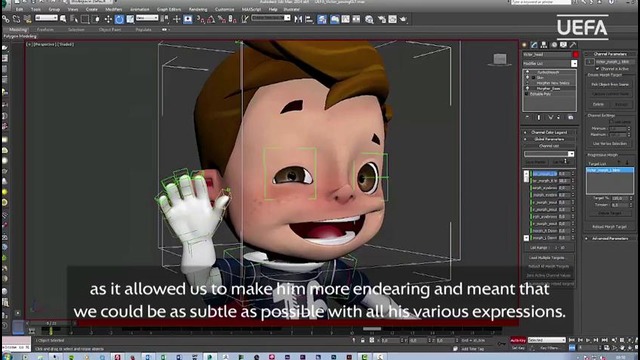Expand the Advanced Parameters rollout
Screen dimensions: 640x360
(x=610, y=238)
